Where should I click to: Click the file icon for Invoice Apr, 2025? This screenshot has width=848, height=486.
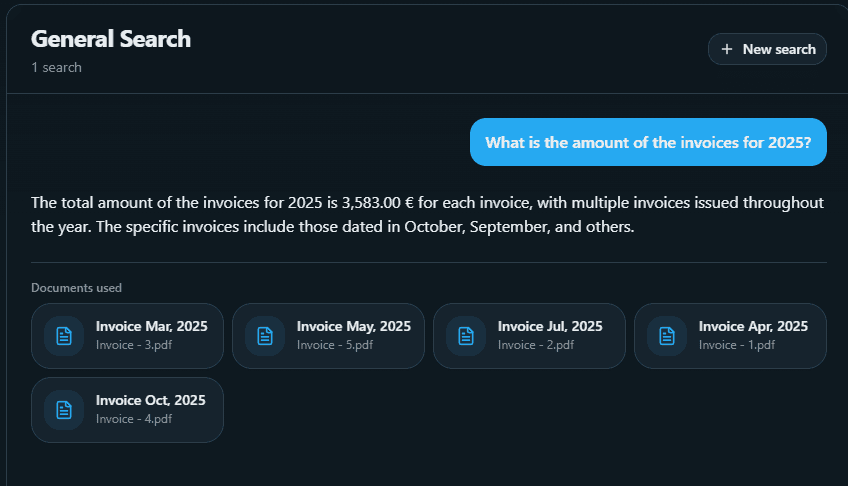coord(667,336)
